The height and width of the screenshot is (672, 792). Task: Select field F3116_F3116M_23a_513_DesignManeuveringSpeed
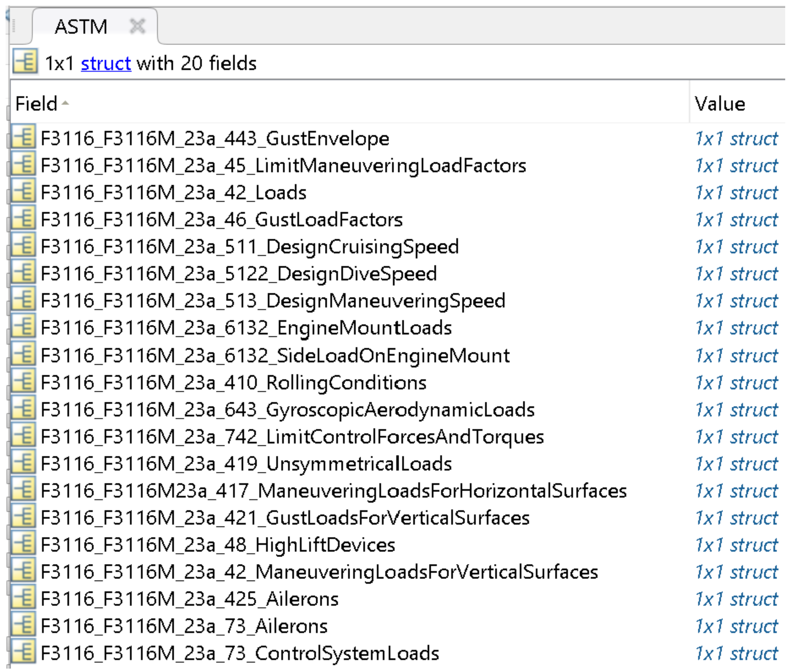tap(273, 301)
